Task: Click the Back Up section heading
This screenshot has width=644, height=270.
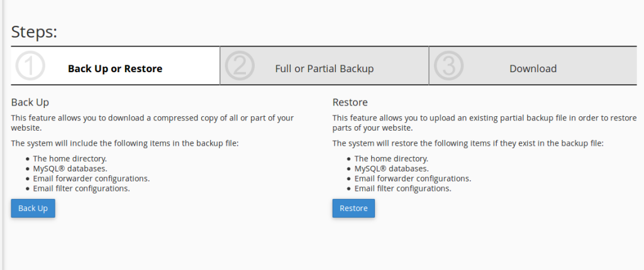Action: pos(30,102)
